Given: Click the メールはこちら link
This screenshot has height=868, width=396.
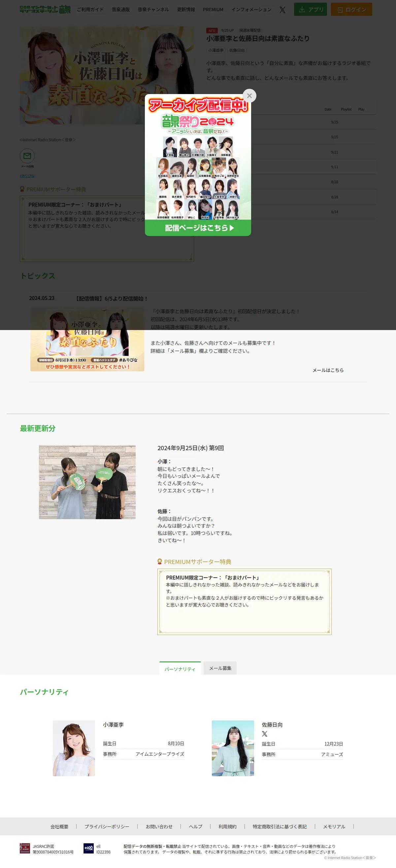Looking at the screenshot, I should click(x=328, y=370).
